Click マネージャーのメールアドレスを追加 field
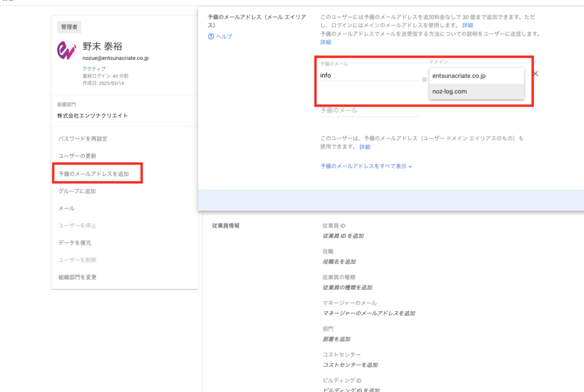Screen dimensions: 584x392 (x=368, y=313)
